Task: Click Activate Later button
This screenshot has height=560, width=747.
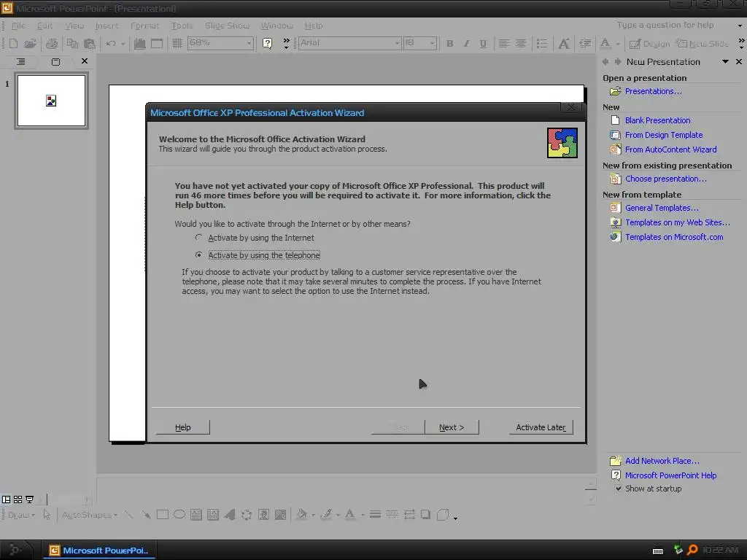Action: [x=541, y=427]
